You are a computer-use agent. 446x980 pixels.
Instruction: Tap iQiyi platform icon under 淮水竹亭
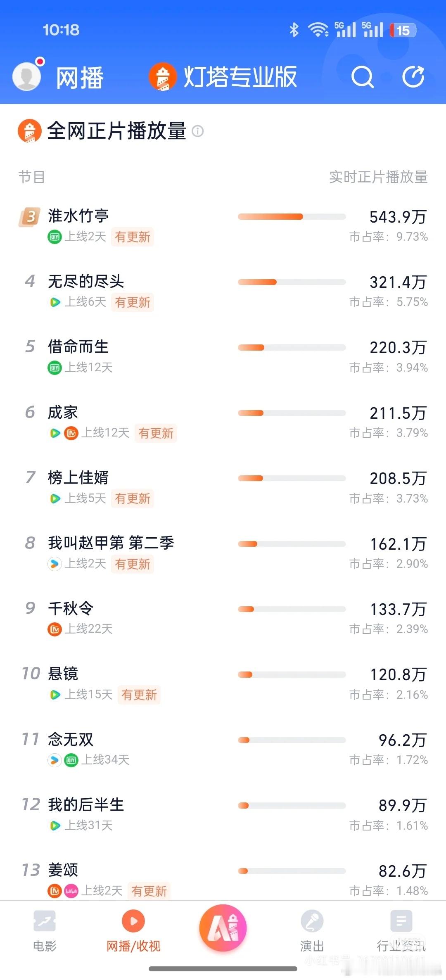55,237
